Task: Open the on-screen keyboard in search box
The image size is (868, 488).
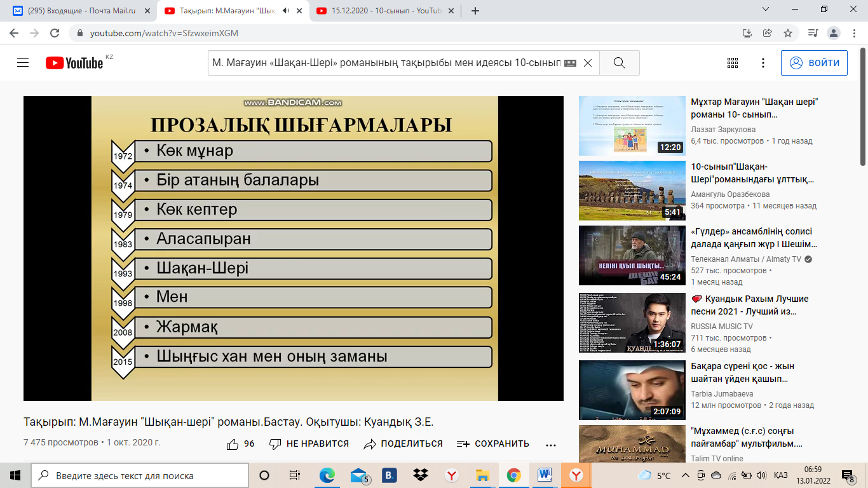Action: point(570,63)
